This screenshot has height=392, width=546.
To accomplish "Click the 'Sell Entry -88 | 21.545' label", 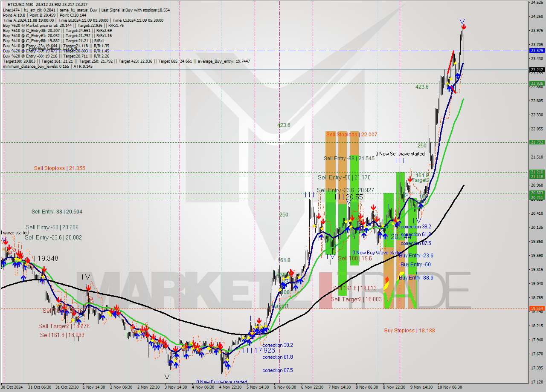I will click(x=349, y=159).
